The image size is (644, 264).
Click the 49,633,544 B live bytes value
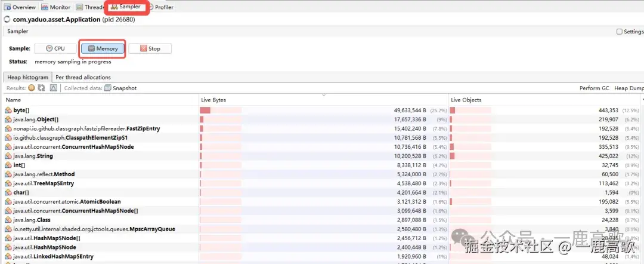coord(410,110)
